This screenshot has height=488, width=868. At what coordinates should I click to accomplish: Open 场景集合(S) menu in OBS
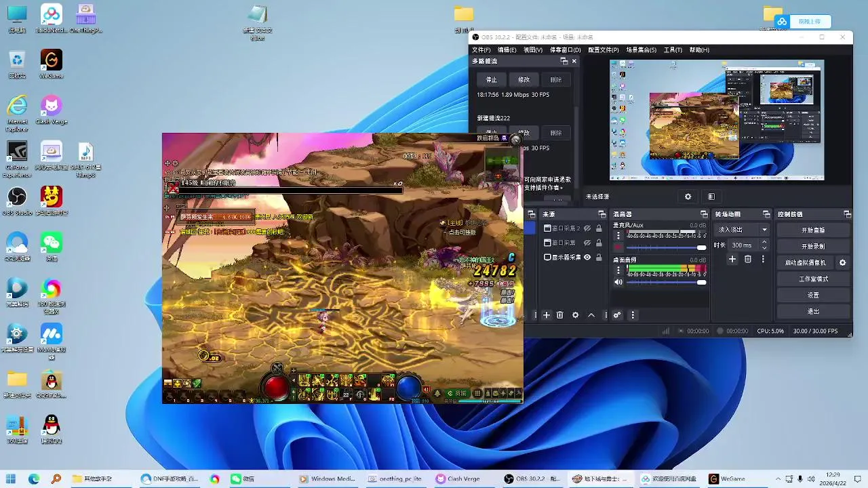coord(641,50)
